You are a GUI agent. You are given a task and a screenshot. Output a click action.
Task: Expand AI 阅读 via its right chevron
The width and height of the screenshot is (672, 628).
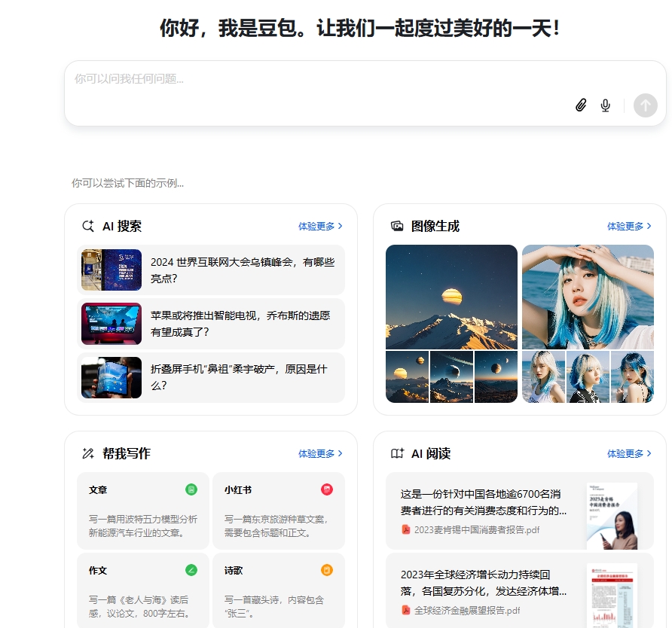(x=629, y=453)
